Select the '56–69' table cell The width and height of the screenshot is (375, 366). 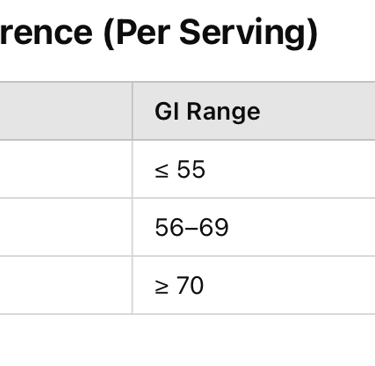(254, 227)
